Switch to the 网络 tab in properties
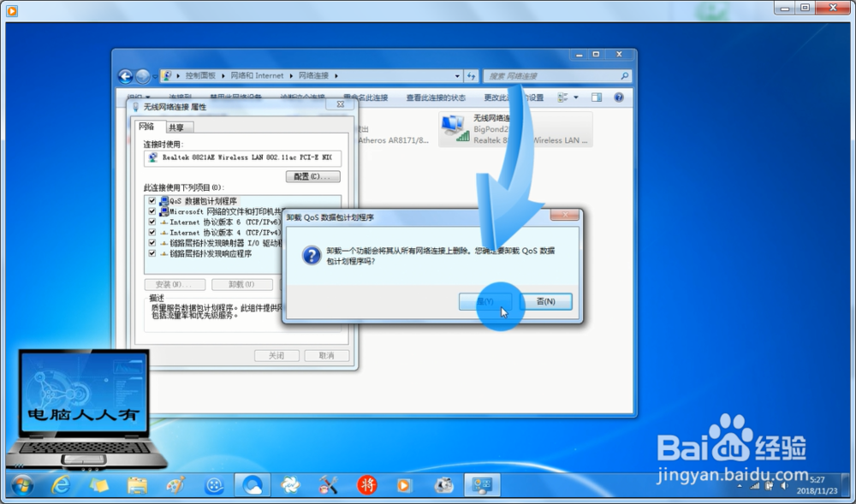Screen dimensions: 856x504 (x=146, y=127)
